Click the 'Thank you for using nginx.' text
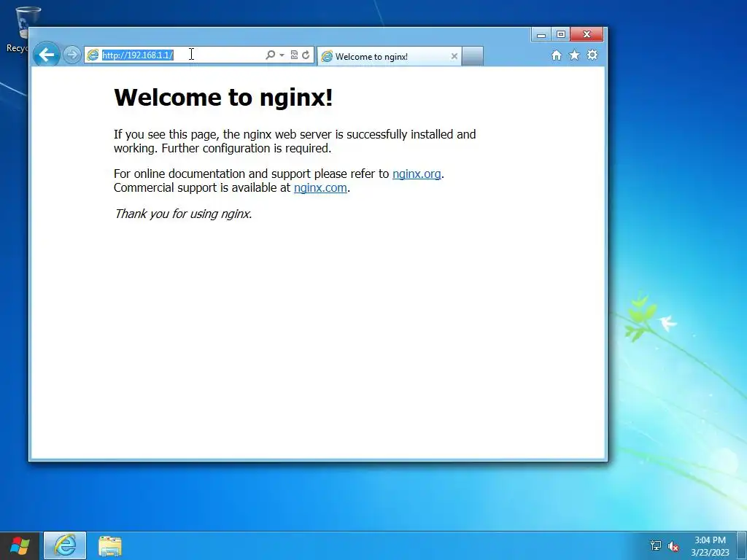747x560 pixels. click(183, 214)
